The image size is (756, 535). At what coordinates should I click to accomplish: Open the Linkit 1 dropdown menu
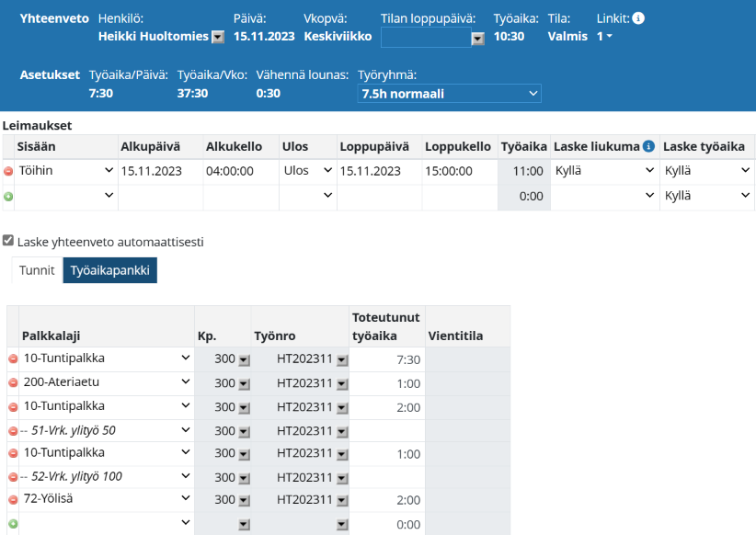click(x=604, y=37)
